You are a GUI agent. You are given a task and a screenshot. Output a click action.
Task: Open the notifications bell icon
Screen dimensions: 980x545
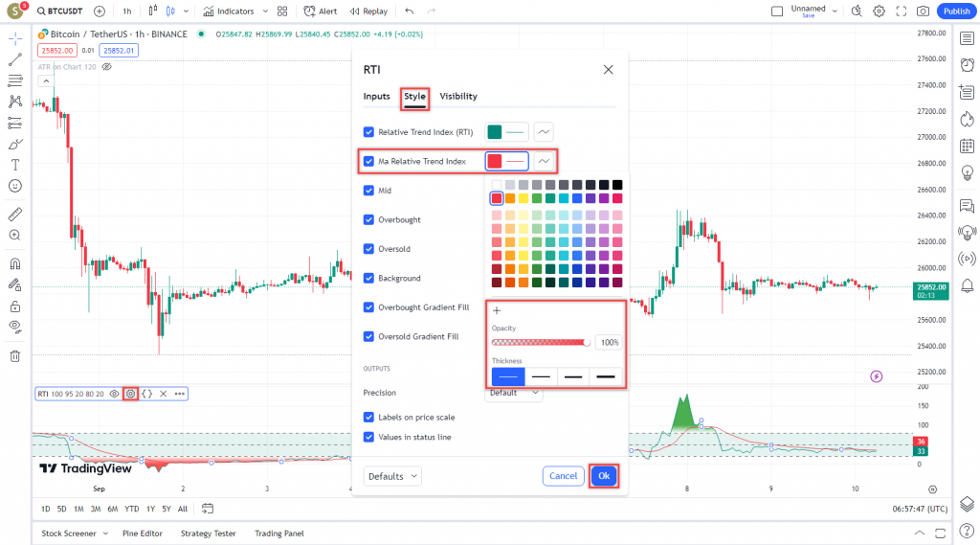coord(967,286)
